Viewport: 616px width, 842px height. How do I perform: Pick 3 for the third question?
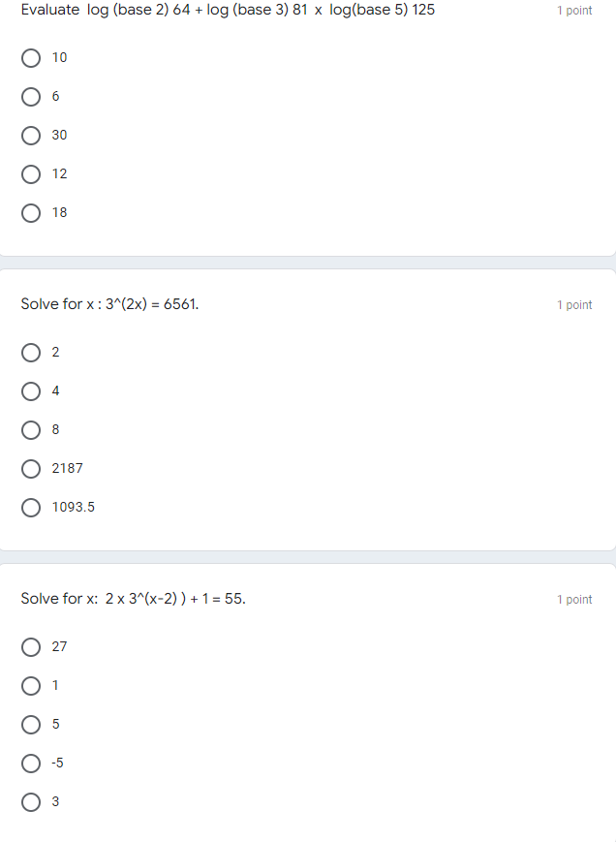[31, 801]
